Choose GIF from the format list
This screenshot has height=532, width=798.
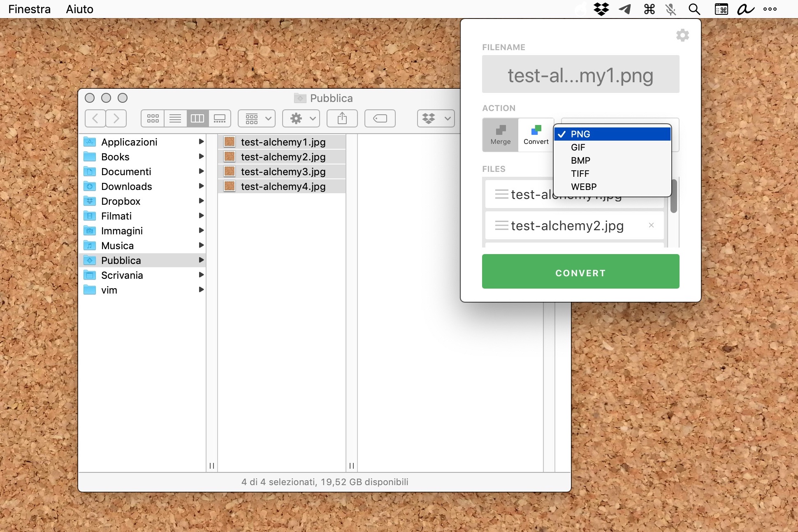coord(578,147)
